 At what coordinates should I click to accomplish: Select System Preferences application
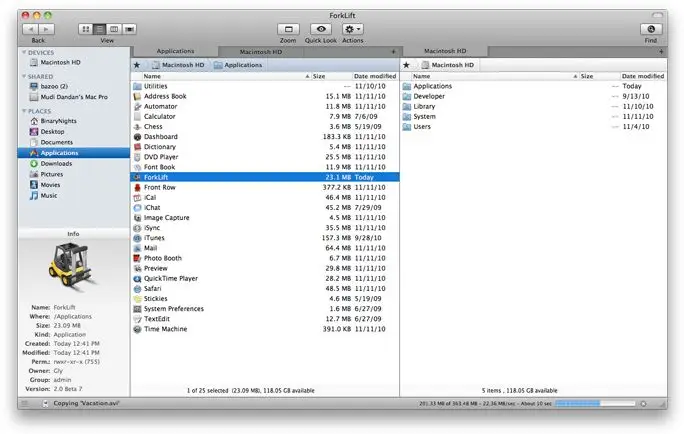tap(265, 309)
